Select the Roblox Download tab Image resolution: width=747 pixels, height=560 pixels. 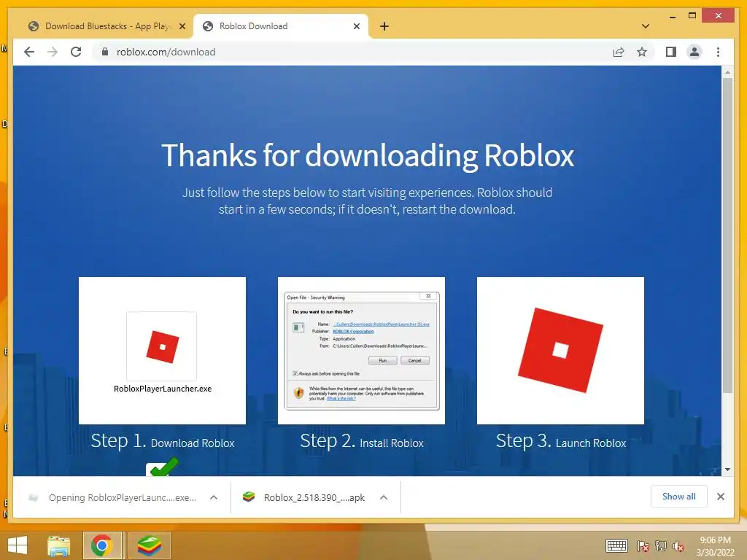279,27
